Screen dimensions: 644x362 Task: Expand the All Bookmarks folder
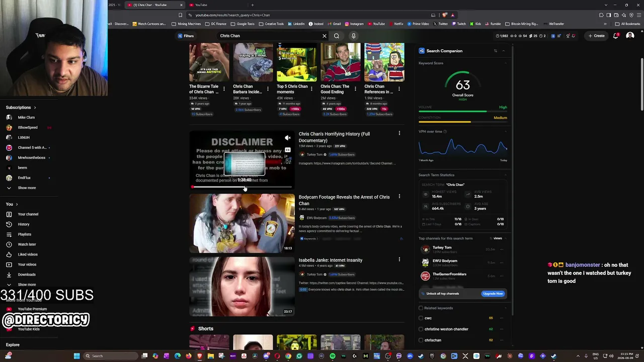(628, 24)
